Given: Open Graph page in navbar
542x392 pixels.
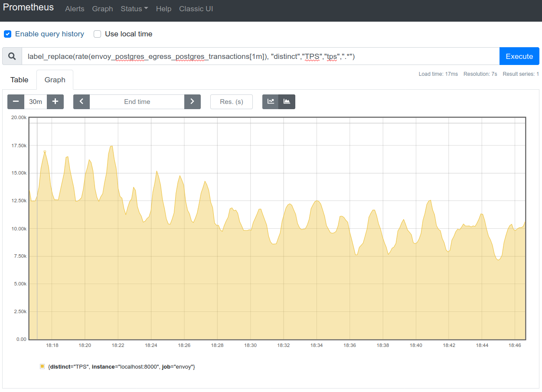Looking at the screenshot, I should 102,9.
